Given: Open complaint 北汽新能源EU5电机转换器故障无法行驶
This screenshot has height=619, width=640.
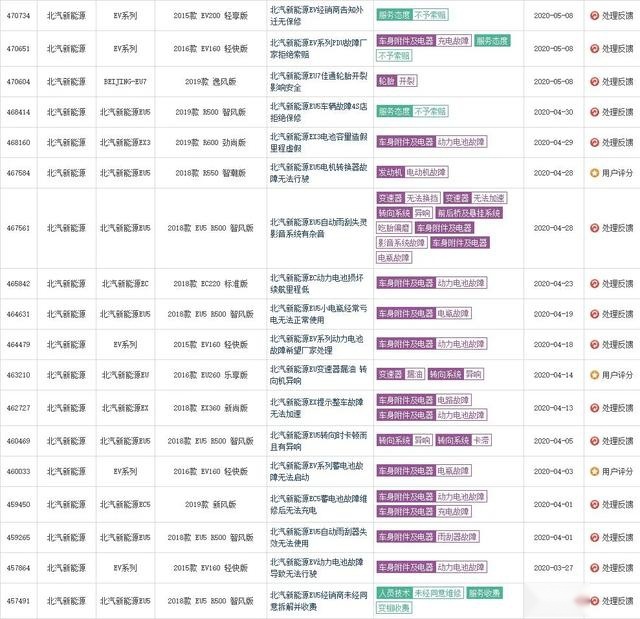Looking at the screenshot, I should (x=318, y=173).
